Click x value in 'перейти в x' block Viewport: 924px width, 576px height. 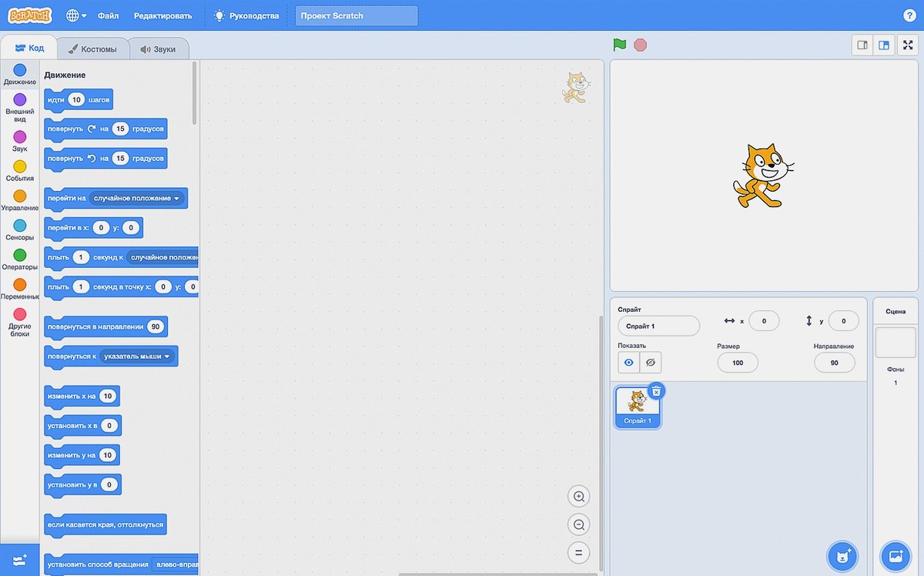[x=100, y=228]
